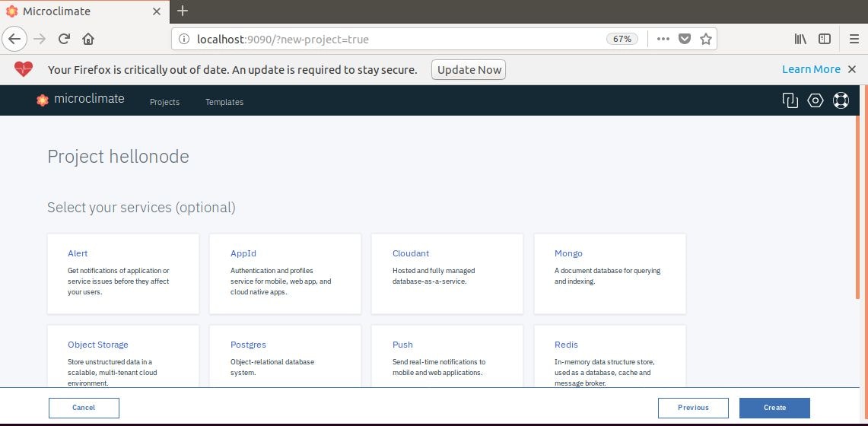Open page actions three-dots menu
The image size is (868, 426).
tap(663, 39)
